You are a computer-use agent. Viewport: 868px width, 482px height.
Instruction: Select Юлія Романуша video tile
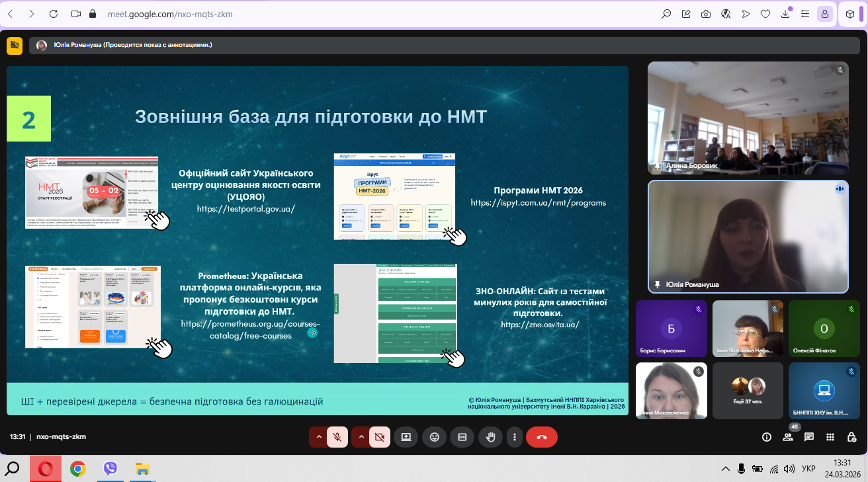tap(748, 237)
